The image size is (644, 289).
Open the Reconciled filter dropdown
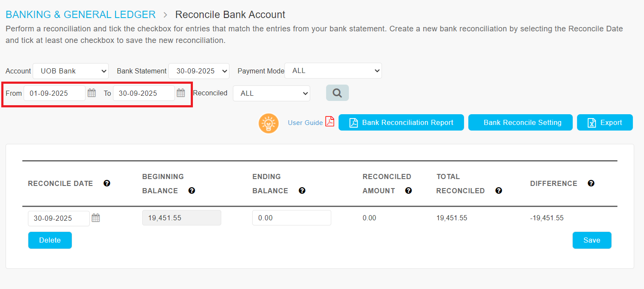click(271, 93)
